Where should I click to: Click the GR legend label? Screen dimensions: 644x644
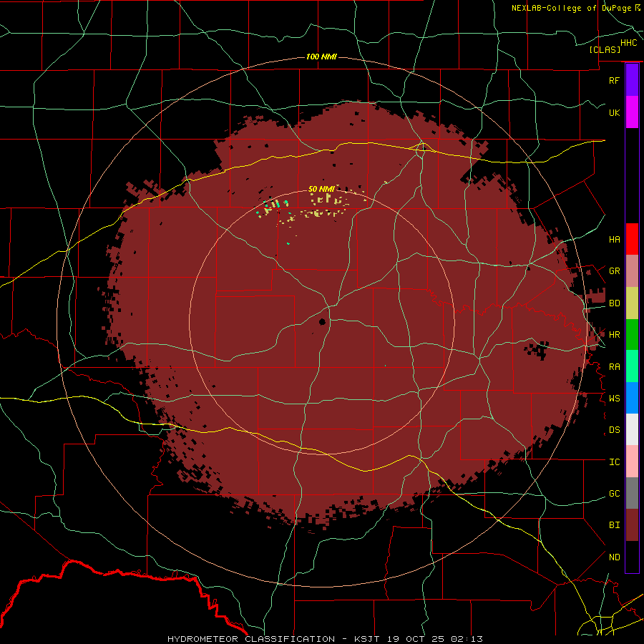(614, 271)
